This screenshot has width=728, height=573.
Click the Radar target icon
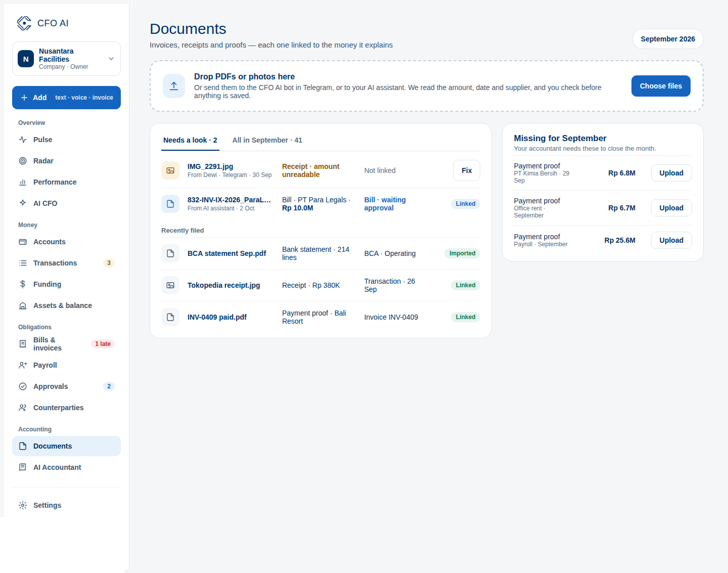pyautogui.click(x=23, y=161)
